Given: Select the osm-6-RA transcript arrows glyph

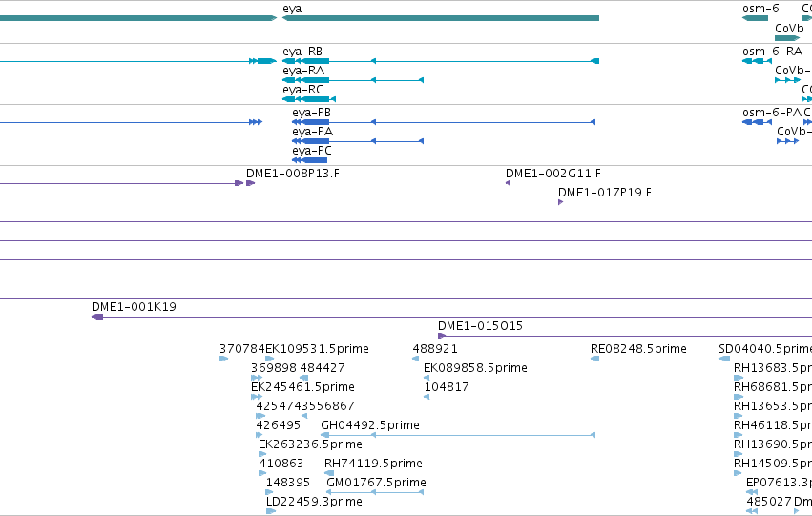Looking at the screenshot, I should coord(757,61).
